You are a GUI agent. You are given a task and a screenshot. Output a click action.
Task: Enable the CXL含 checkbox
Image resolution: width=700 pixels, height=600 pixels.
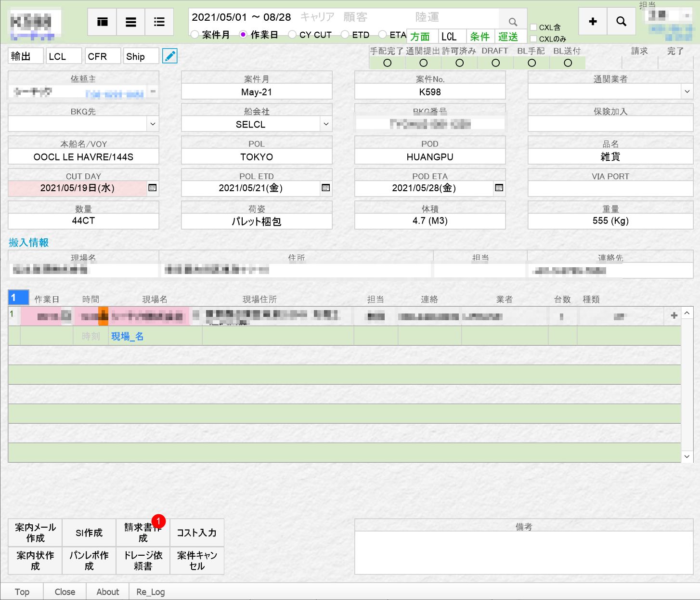pos(533,27)
